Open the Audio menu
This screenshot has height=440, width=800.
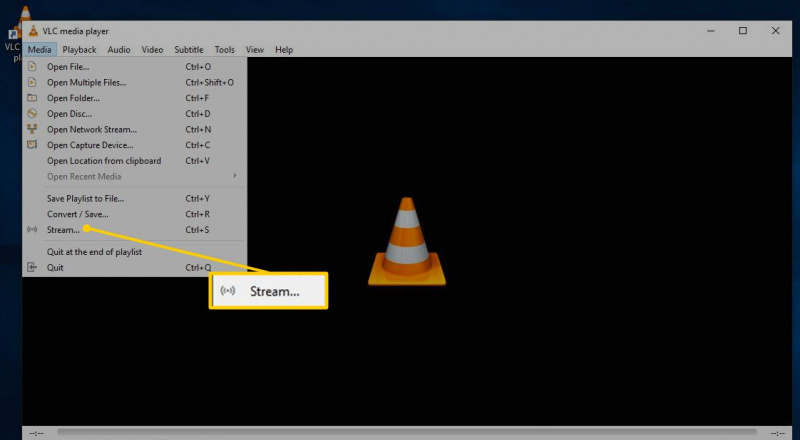(119, 50)
